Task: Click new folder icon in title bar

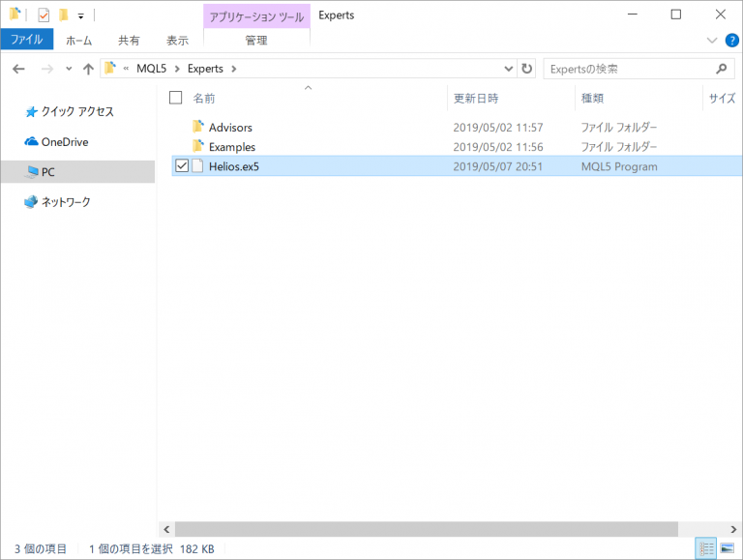Action: coord(63,15)
